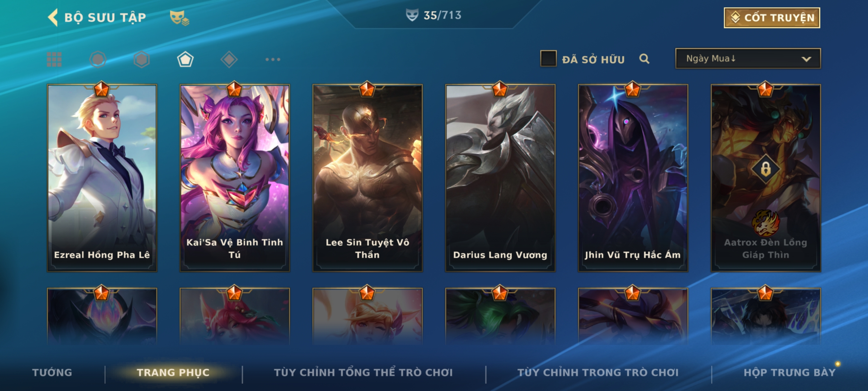Go back using the Bộ Sưu Tập arrow
This screenshot has width=868, height=391.
(x=53, y=17)
